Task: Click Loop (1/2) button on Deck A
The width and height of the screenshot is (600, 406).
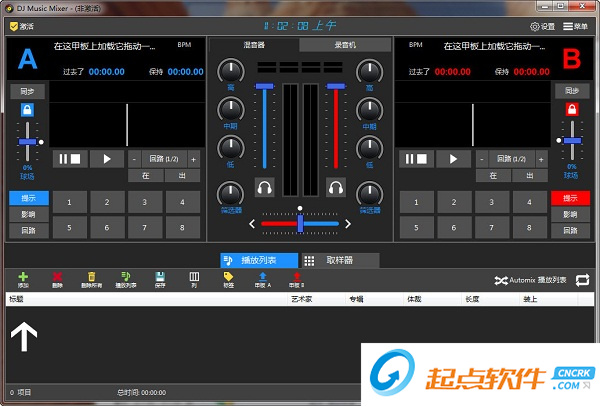Action: click(164, 159)
